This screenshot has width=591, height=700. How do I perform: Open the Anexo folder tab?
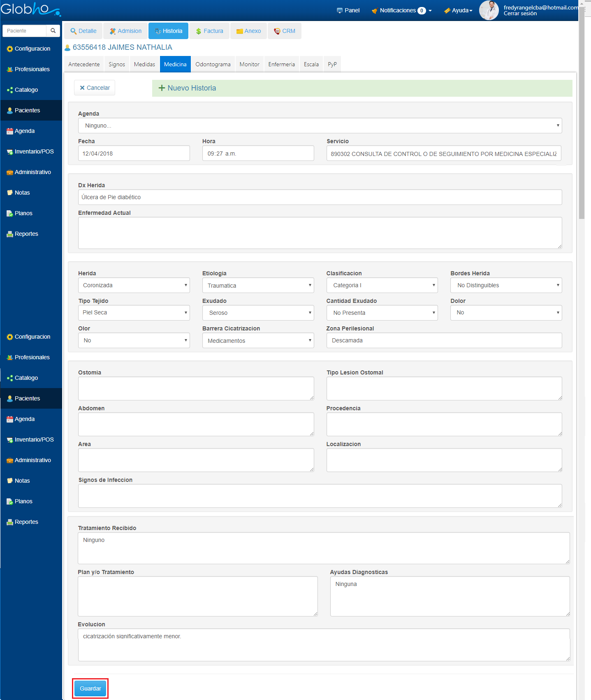pos(249,31)
